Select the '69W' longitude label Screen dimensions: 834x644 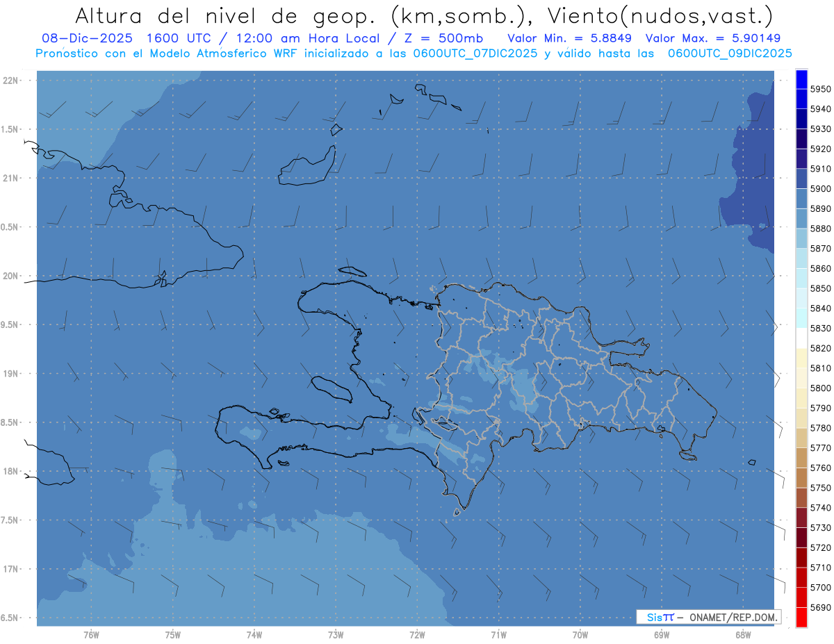point(662,635)
